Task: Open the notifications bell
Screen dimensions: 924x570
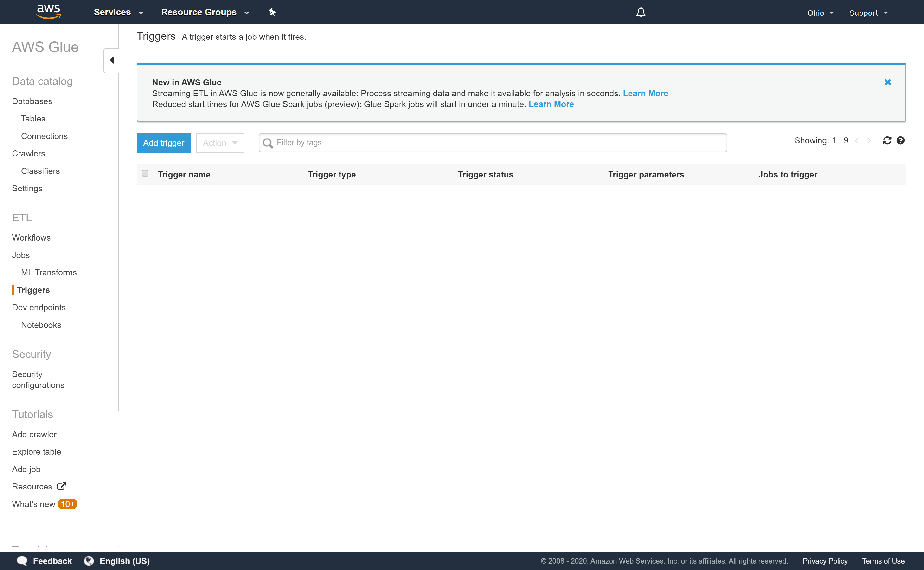Action: pos(640,12)
